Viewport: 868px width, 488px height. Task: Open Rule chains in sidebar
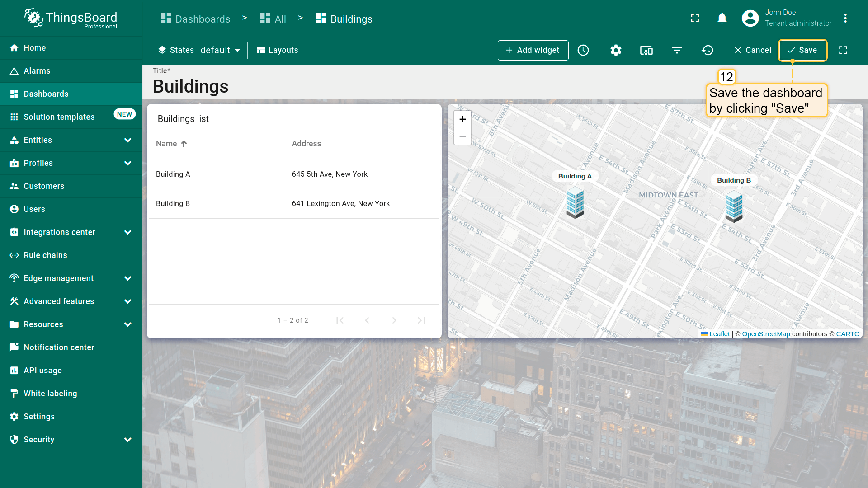[45, 255]
